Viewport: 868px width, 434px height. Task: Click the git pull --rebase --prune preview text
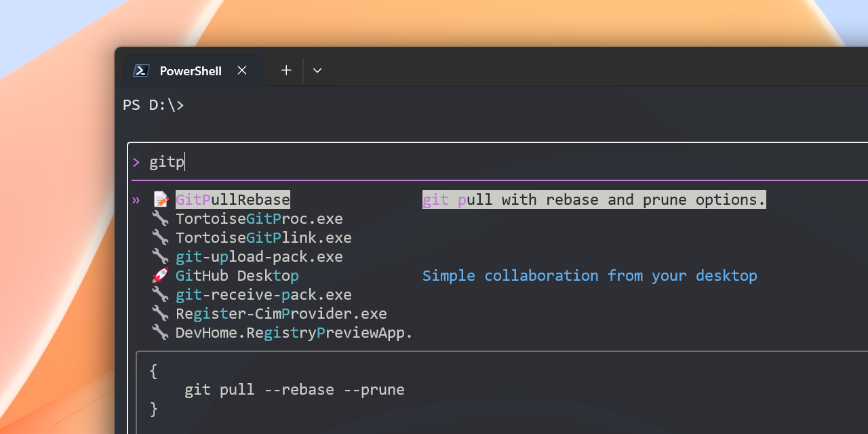294,390
